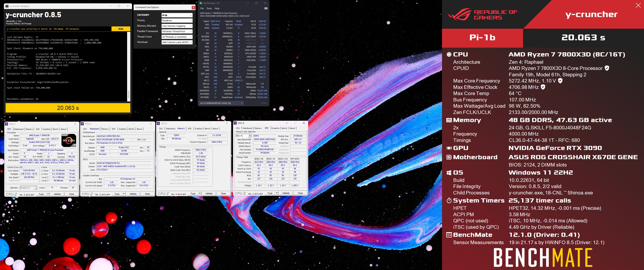Click the XMP-8000 frequency 4000 MHz cell
The width and height of the screenshot is (644, 270).
(x=295, y=162)
